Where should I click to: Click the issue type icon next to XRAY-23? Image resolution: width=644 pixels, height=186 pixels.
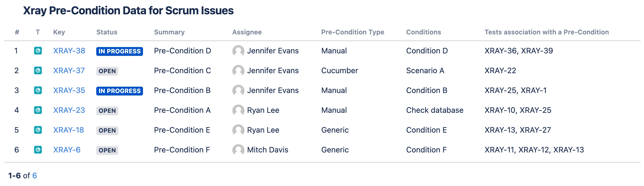click(x=38, y=110)
